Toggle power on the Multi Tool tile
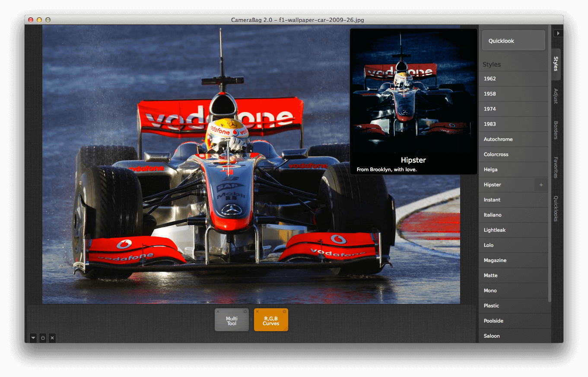 (245, 311)
